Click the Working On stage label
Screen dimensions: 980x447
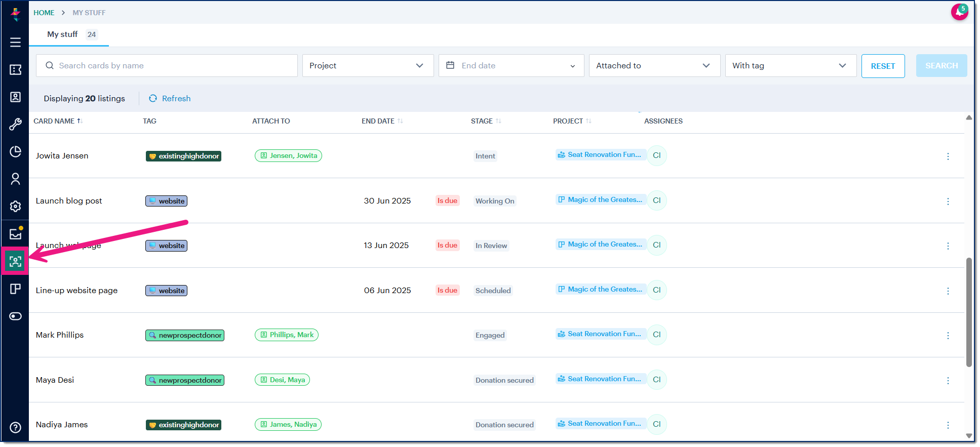[x=495, y=201]
